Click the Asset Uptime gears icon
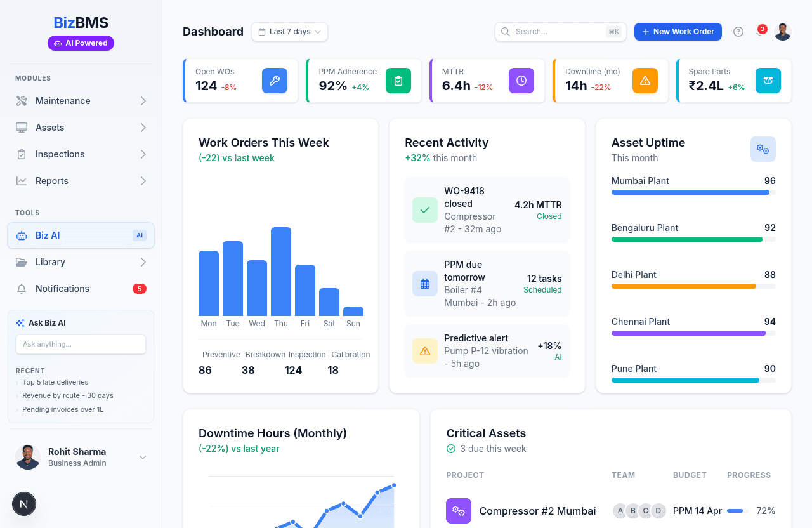Viewport: 812px width, 528px height. click(763, 149)
